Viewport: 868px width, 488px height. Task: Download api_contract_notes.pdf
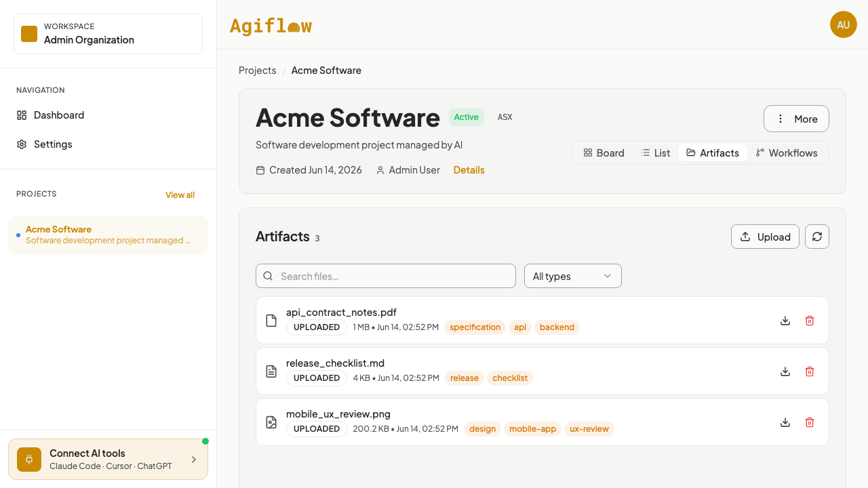coord(785,321)
